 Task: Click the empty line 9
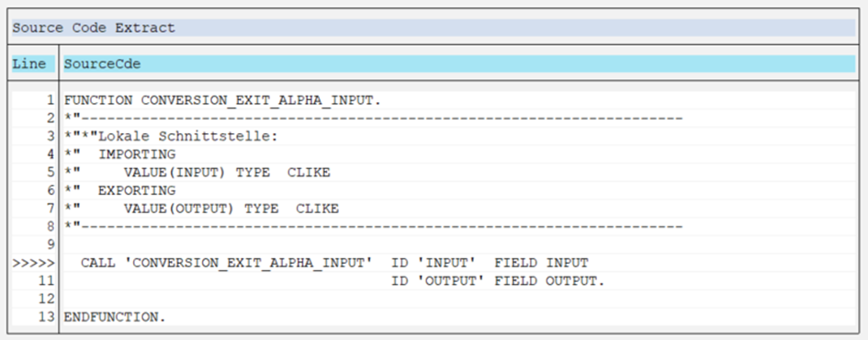click(459, 244)
